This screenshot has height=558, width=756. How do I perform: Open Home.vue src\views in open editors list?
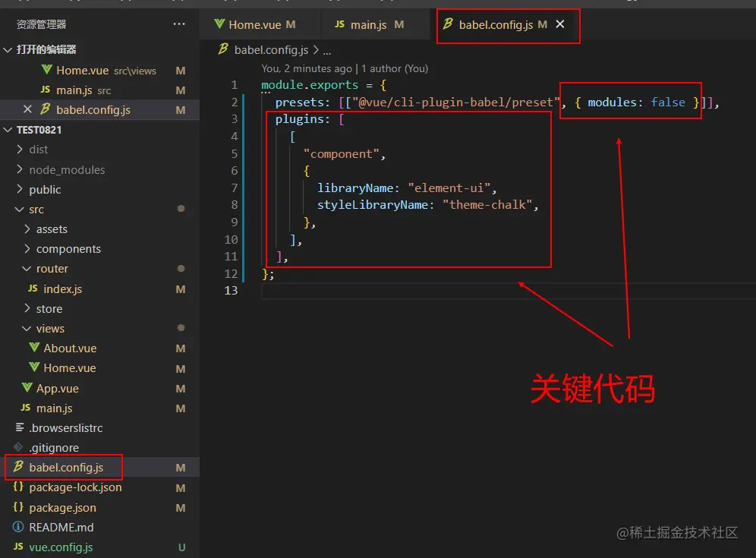pos(99,71)
